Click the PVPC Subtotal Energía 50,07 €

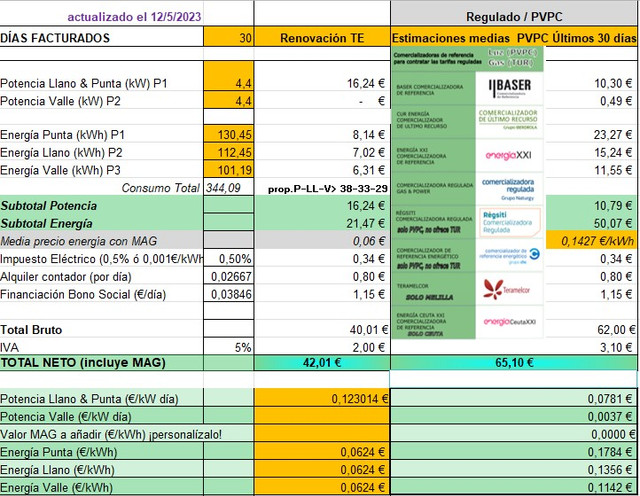[613, 223]
